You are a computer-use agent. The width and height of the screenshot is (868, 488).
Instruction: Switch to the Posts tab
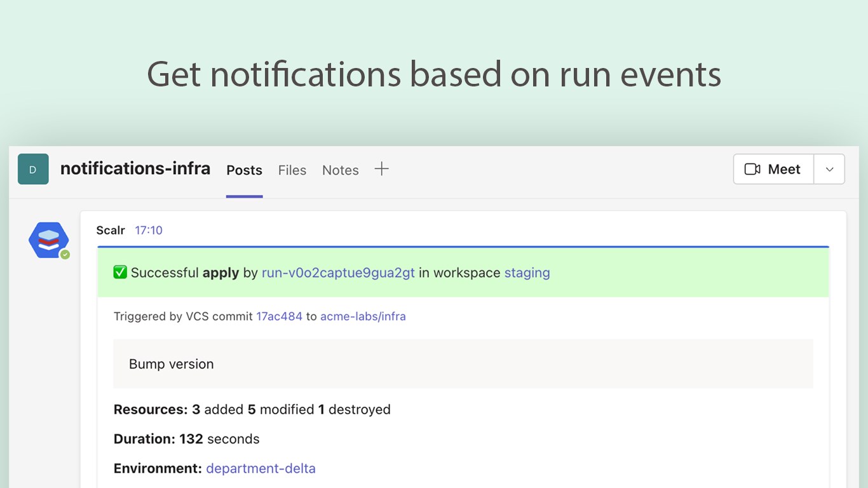[245, 170]
